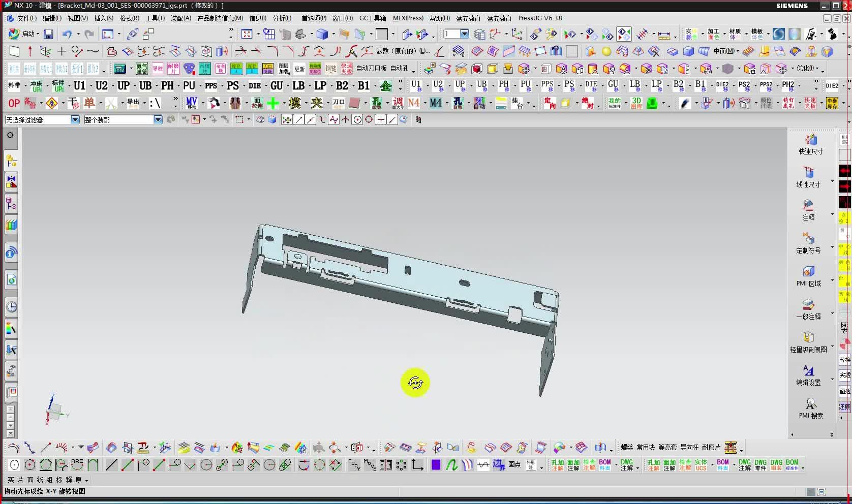Open the 分析(L) menu

[282, 18]
